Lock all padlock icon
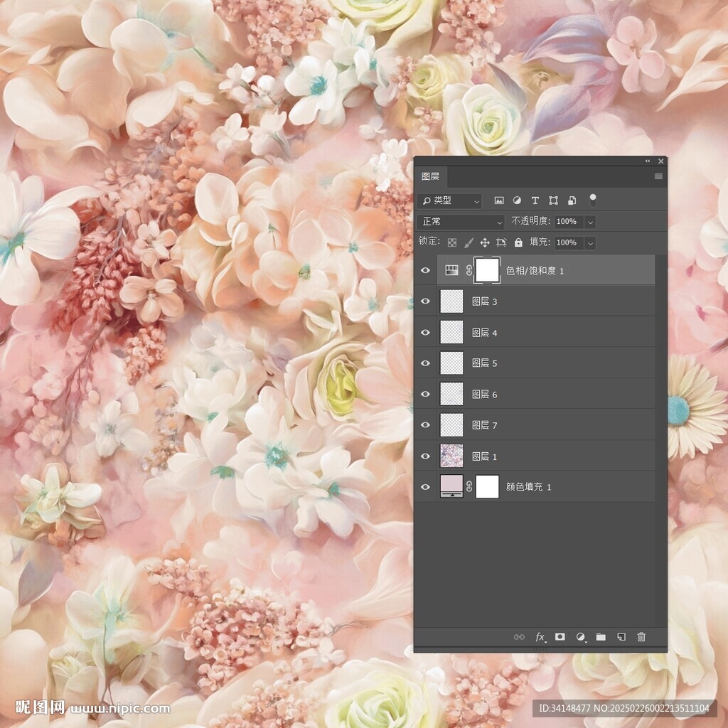728x728 pixels. pyautogui.click(x=518, y=242)
